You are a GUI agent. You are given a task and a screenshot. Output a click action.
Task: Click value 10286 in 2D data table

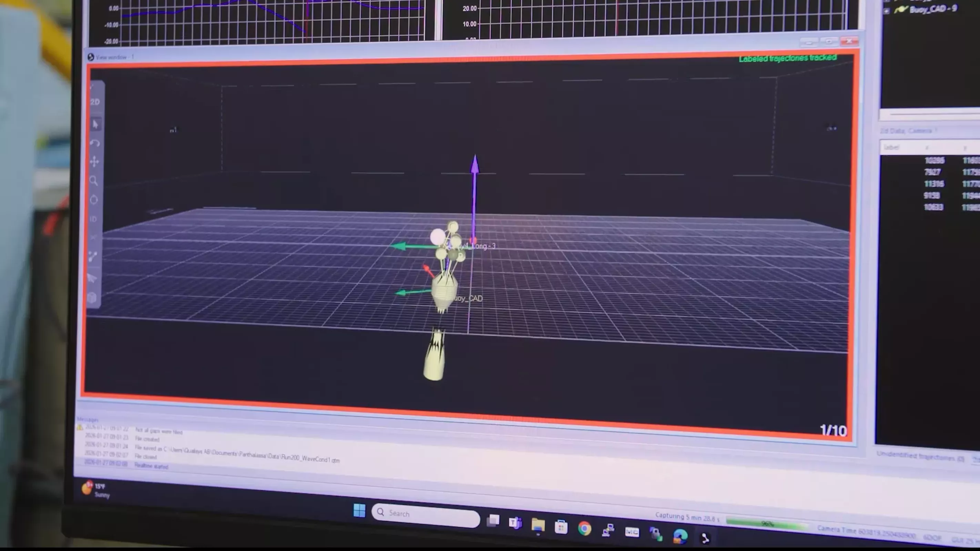tap(935, 160)
